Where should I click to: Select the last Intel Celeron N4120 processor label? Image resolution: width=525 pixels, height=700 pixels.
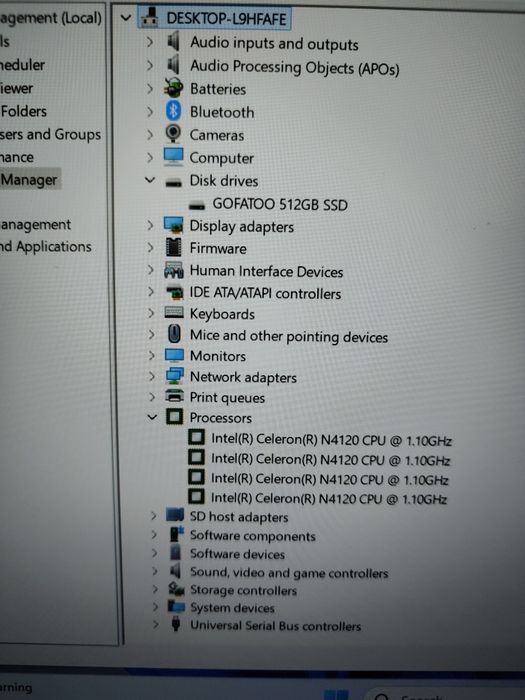point(329,498)
